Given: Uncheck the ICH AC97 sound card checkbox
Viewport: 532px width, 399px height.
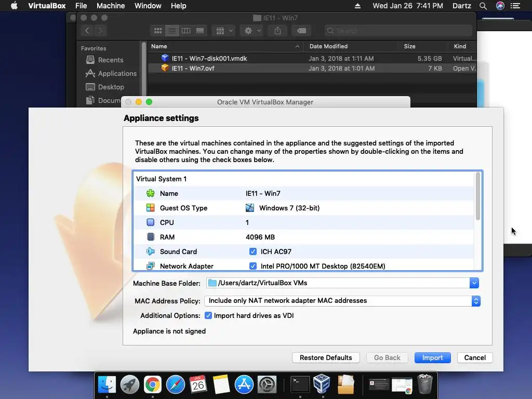Looking at the screenshot, I should tap(253, 251).
